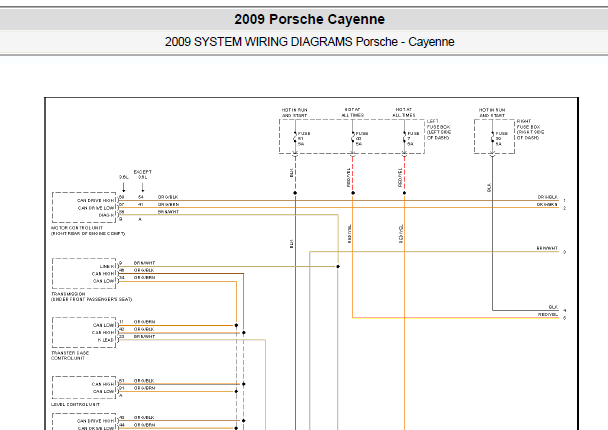Screen dimensions: 608x430
Task: Click CAN LOW pin on transfer case control unit
Action: (103, 325)
